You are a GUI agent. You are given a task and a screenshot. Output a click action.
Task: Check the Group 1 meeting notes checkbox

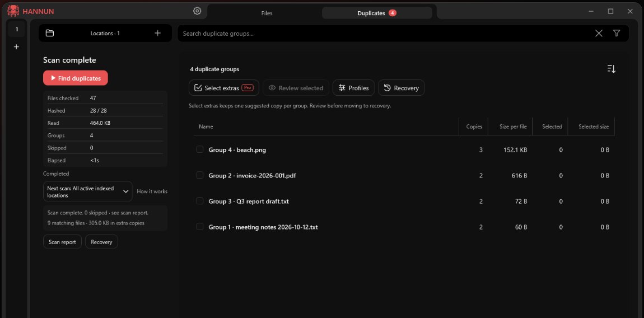[199, 226]
